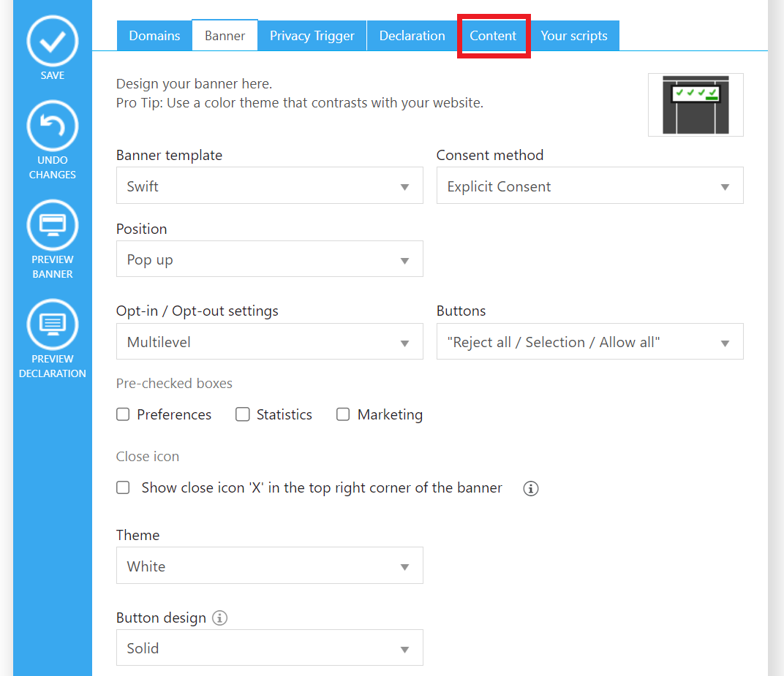Open the Position dropdown showing Pop up

pos(269,259)
